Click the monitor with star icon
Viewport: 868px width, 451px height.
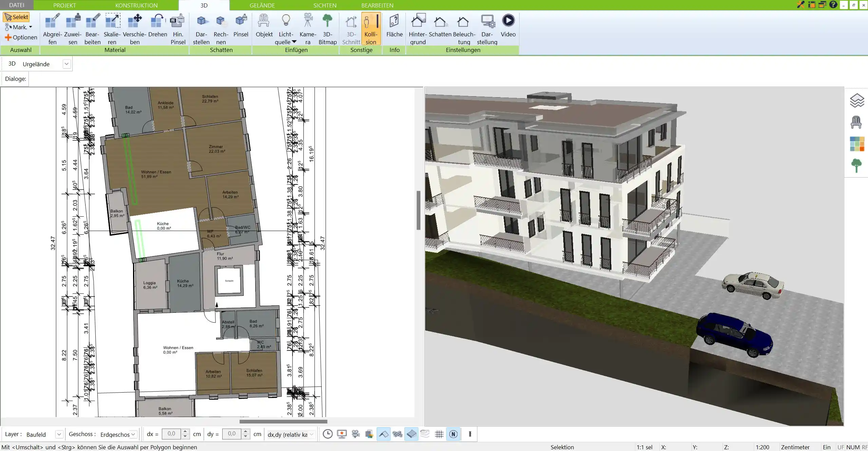tap(342, 434)
